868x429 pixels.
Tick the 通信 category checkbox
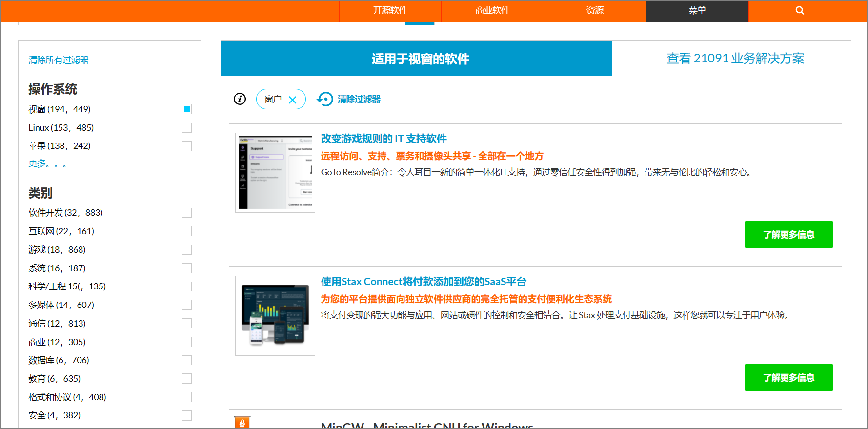click(x=187, y=323)
